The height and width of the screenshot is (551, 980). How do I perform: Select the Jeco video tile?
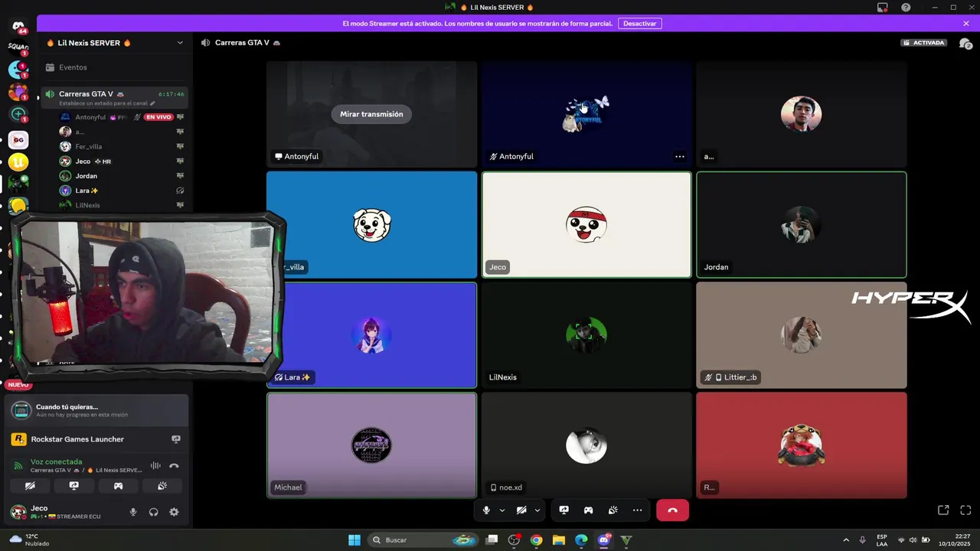(x=586, y=224)
